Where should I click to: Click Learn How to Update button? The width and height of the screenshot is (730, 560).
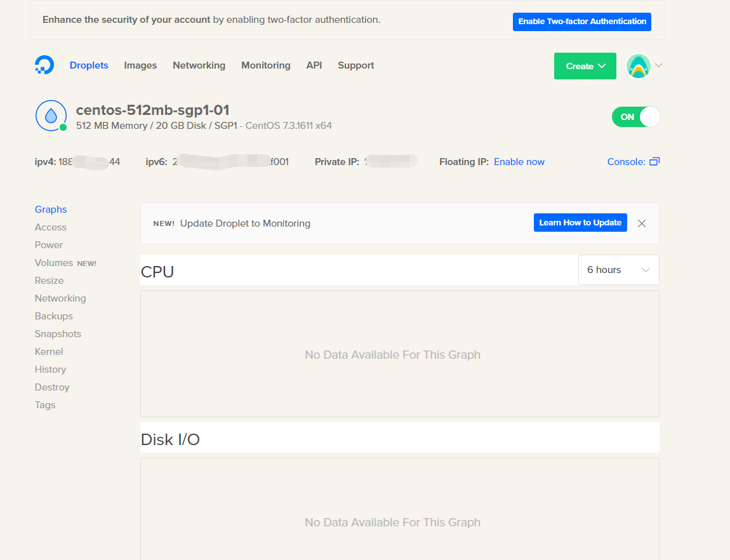(x=580, y=222)
